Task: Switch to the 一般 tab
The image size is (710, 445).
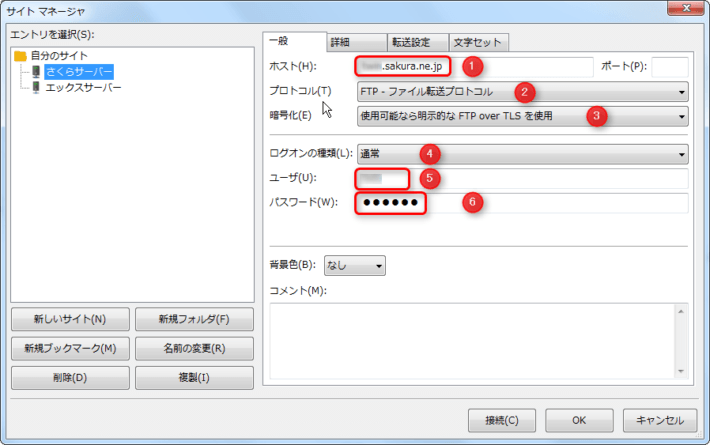Action: pyautogui.click(x=294, y=42)
